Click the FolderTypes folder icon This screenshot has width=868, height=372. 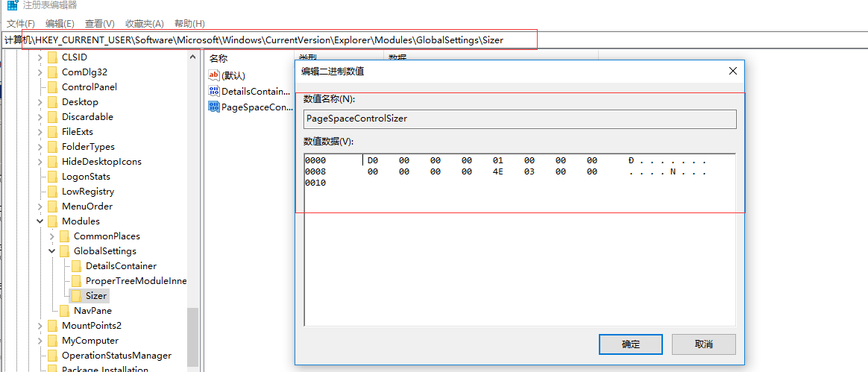pyautogui.click(x=53, y=147)
